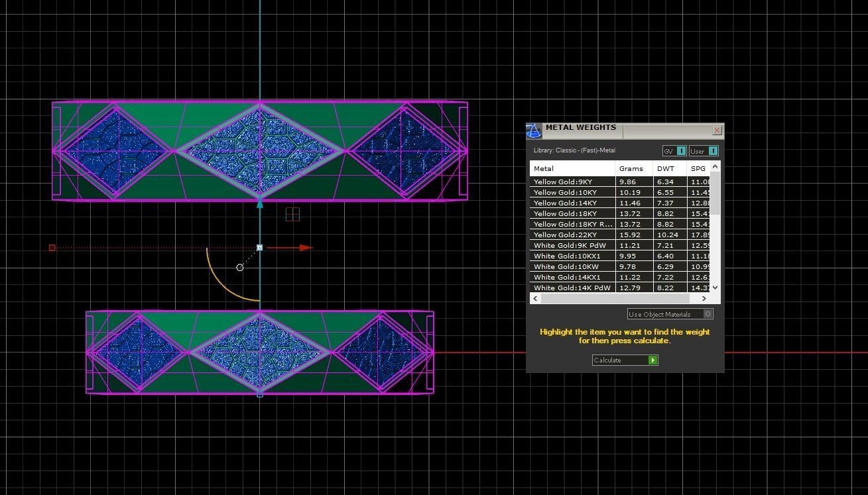Click the SPG column header

[x=698, y=168]
